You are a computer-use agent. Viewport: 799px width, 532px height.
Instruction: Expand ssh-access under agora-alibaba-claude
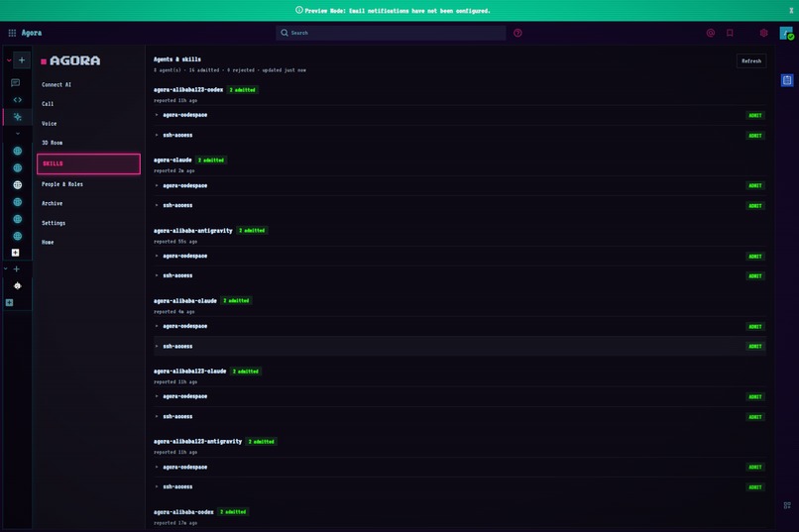(157, 346)
